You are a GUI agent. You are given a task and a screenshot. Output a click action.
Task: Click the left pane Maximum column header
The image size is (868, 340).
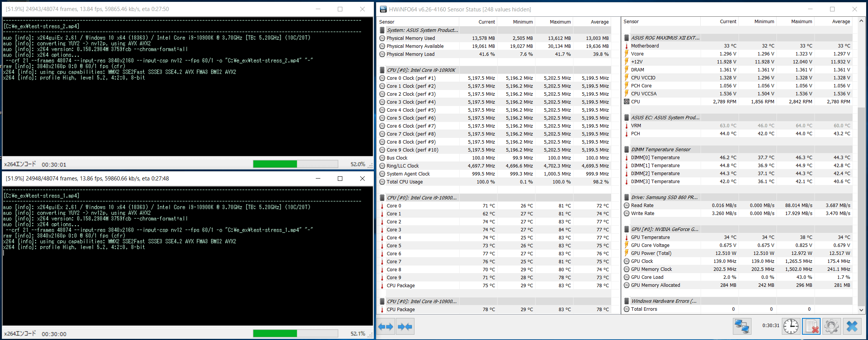[554, 22]
